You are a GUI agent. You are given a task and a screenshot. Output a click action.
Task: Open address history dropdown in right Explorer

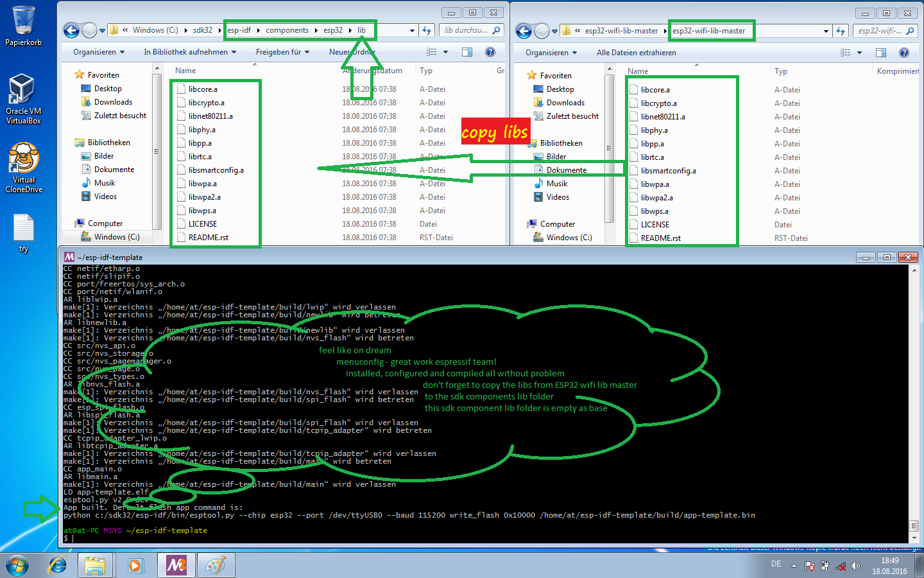[x=826, y=31]
